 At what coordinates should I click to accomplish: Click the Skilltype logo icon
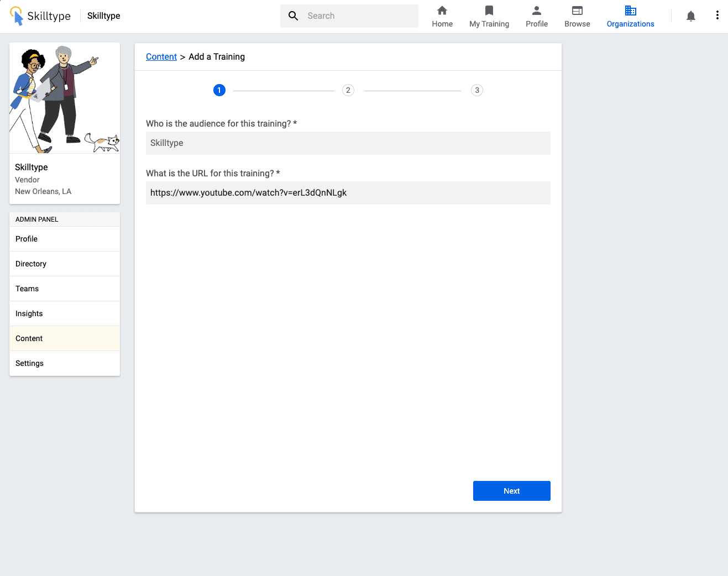tap(17, 16)
